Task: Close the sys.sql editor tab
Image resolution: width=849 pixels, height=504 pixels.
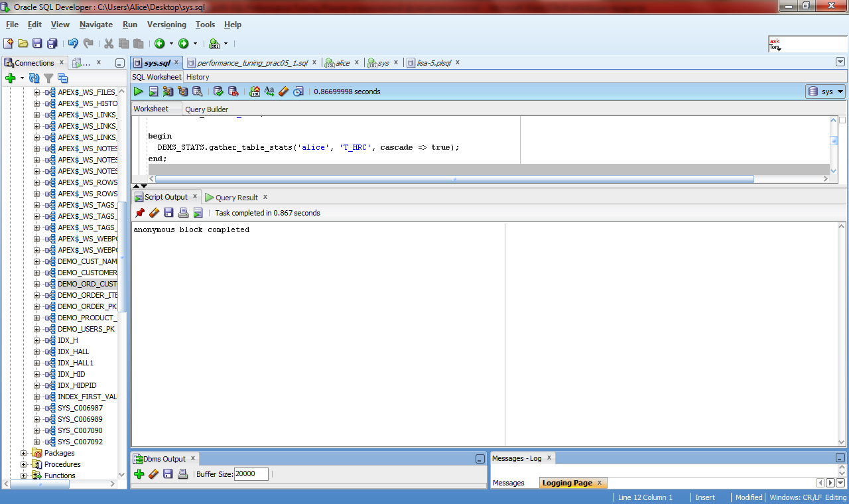Action: pyautogui.click(x=176, y=62)
